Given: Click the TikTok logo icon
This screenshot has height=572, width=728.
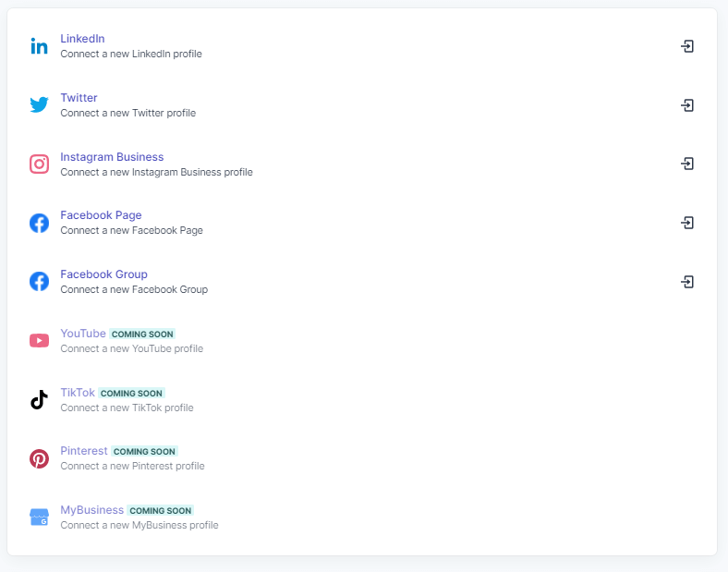Looking at the screenshot, I should pos(39,400).
